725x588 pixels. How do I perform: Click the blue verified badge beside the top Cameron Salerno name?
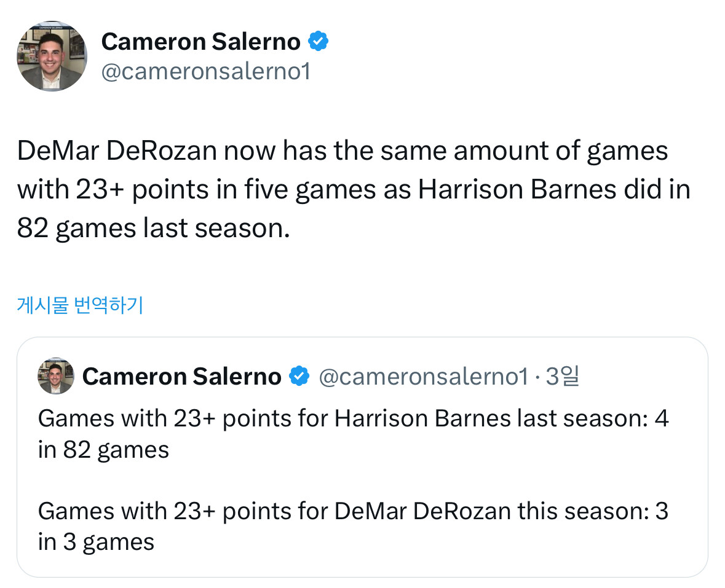(x=318, y=42)
